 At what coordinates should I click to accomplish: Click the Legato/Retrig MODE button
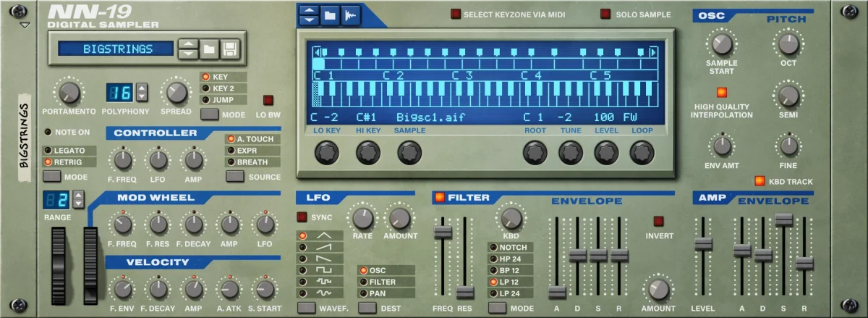tap(51, 176)
